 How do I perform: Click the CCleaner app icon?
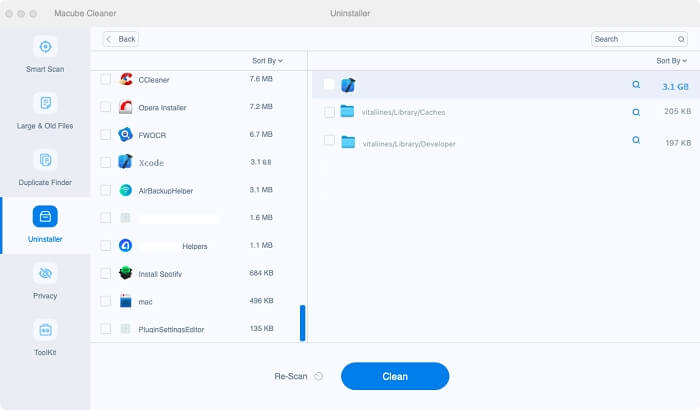pyautogui.click(x=126, y=79)
